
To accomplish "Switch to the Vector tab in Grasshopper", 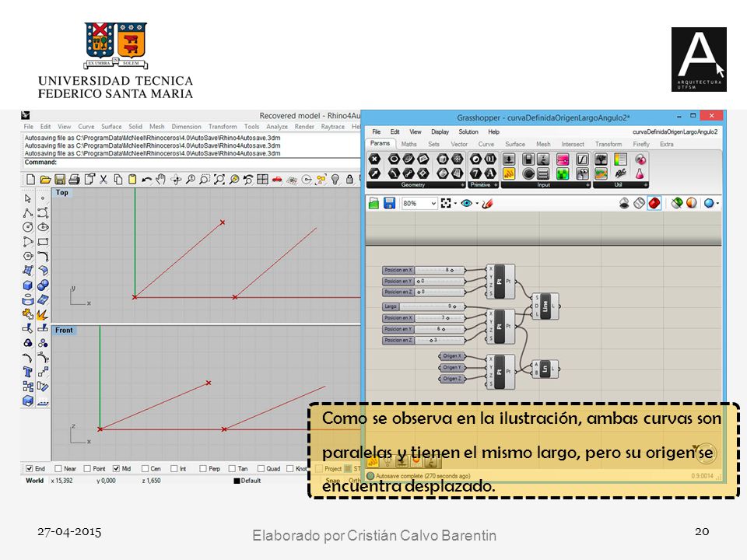I will pos(459,144).
